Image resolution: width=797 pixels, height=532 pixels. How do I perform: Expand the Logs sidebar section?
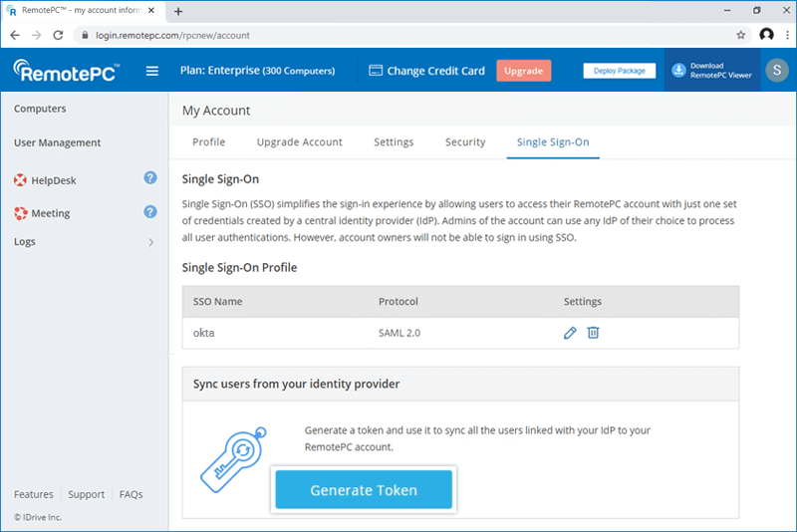[x=150, y=242]
